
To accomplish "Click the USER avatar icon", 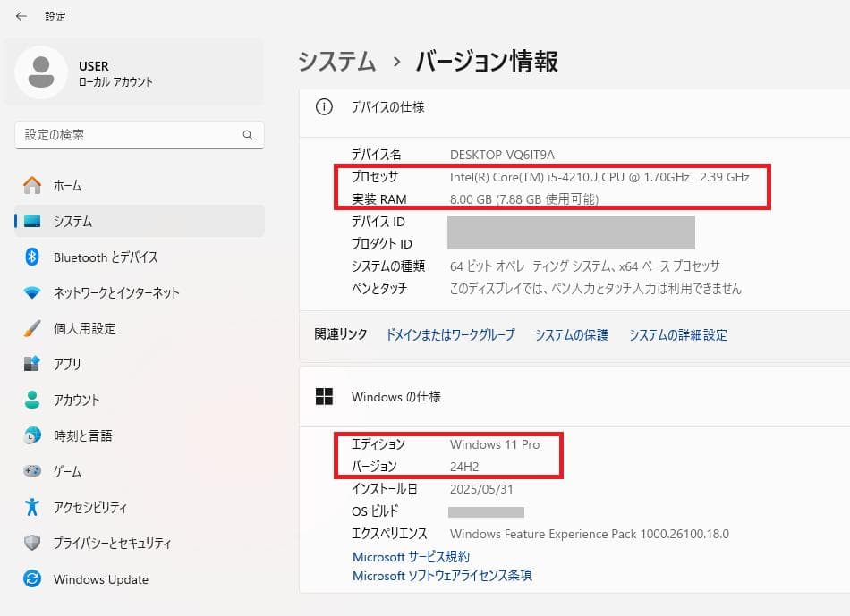I will tap(41, 72).
